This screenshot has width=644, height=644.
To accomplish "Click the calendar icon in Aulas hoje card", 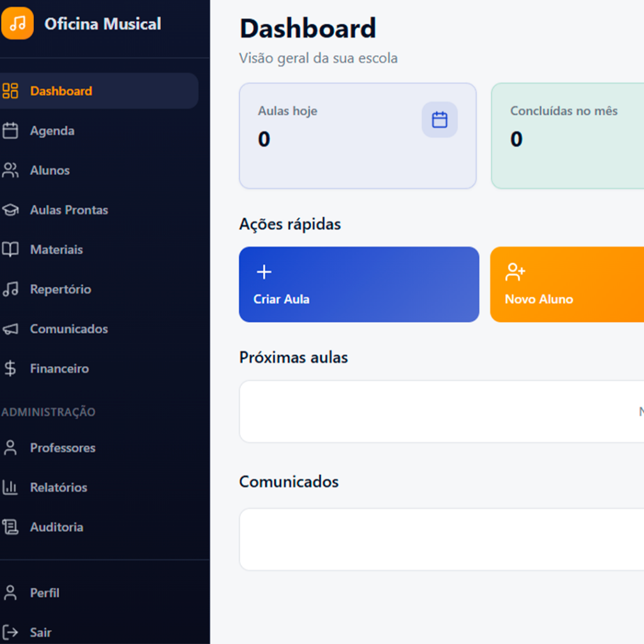I will [439, 119].
